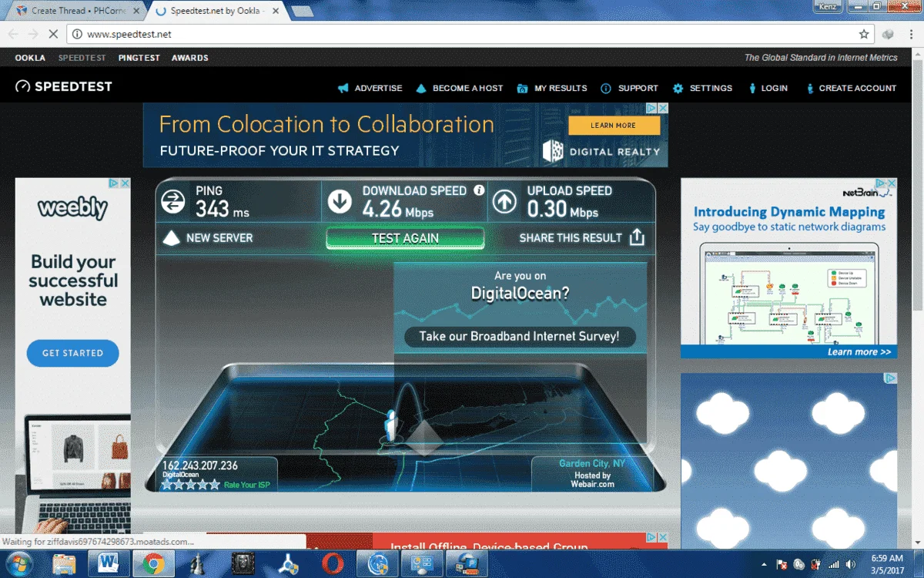Click the 162.243.207.236 IP address
Viewport: 924px width, 578px height.
[x=200, y=465]
